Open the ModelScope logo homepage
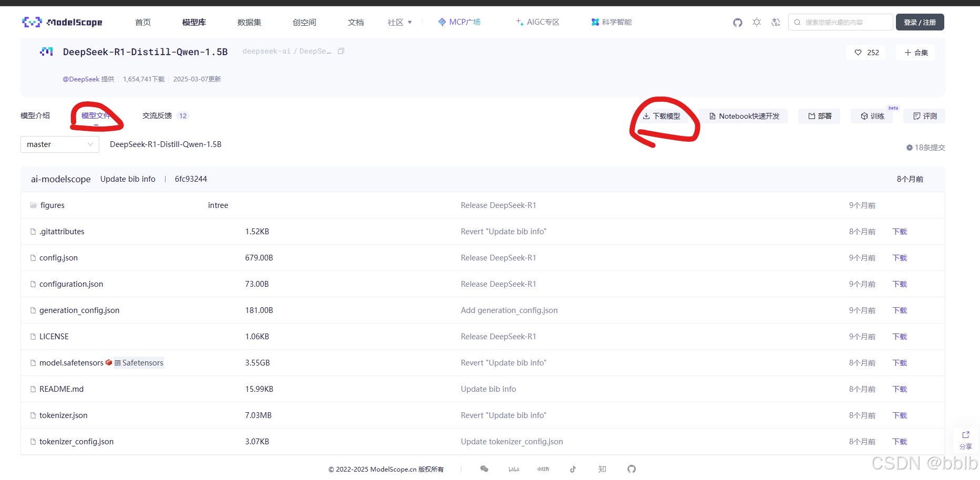Image resolution: width=980 pixels, height=480 pixels. point(62,22)
